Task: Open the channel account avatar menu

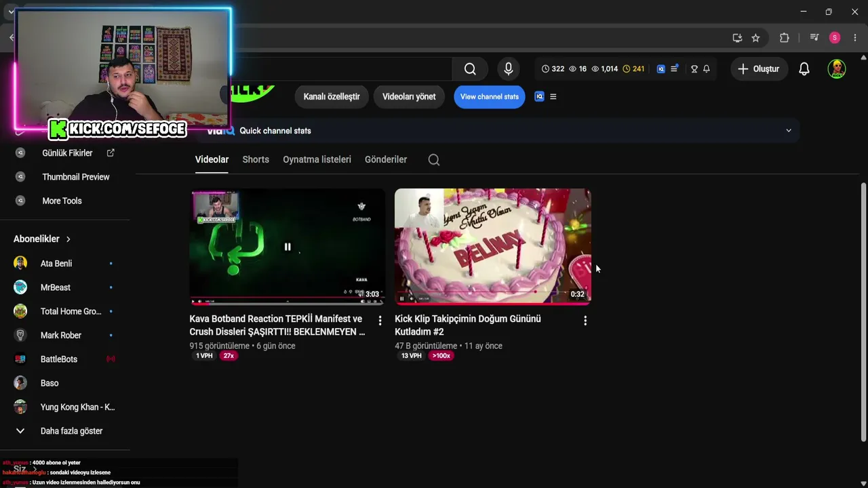Action: 837,69
